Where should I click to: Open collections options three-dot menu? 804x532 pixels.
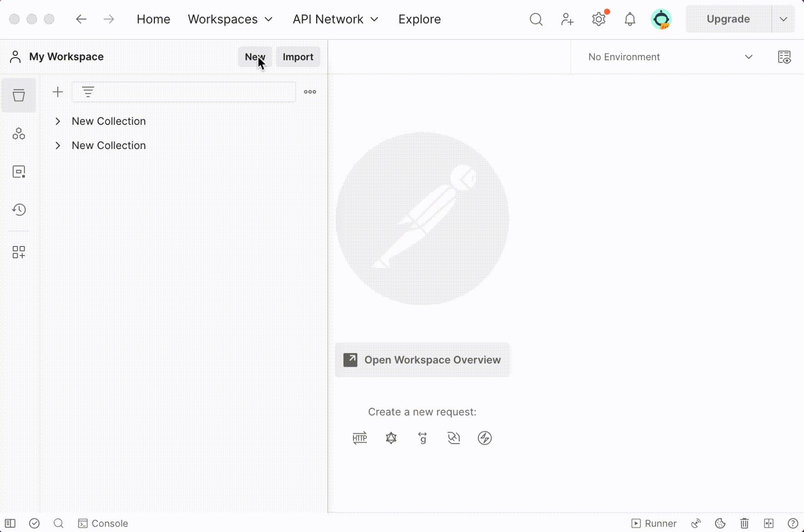click(x=310, y=92)
